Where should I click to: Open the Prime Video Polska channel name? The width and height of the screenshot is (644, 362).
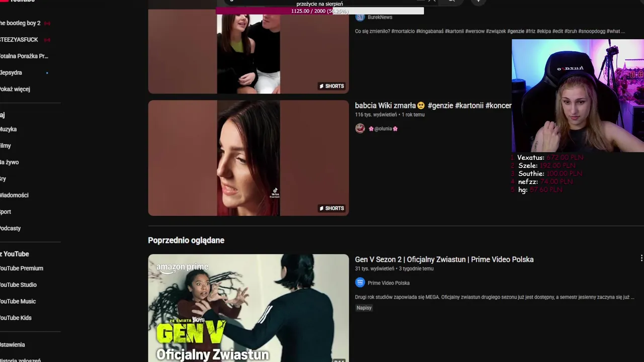pos(388,283)
